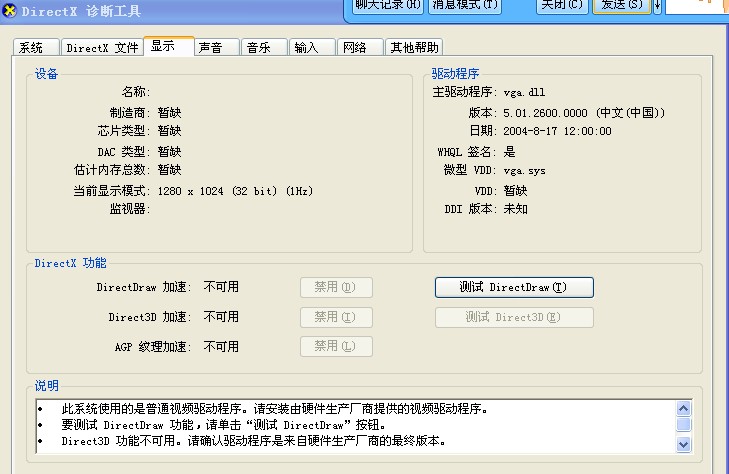
Task: Select the 其他帮助 tab
Action: click(414, 47)
